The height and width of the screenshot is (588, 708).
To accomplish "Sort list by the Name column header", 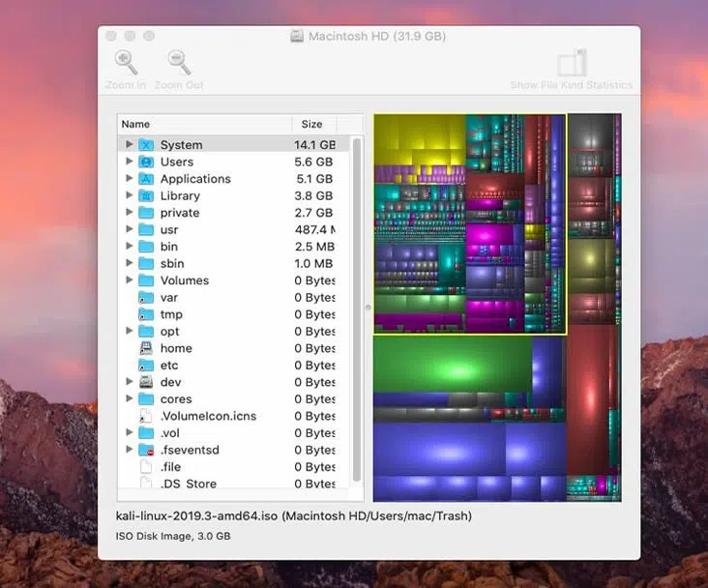I will click(204, 124).
